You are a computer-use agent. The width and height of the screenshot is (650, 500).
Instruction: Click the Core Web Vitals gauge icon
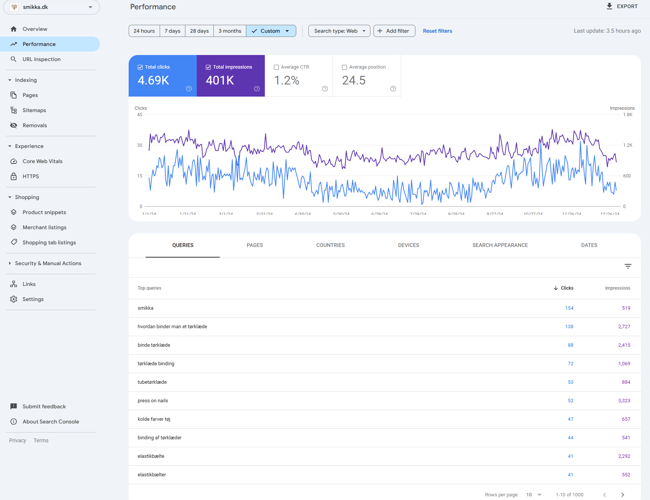point(14,161)
